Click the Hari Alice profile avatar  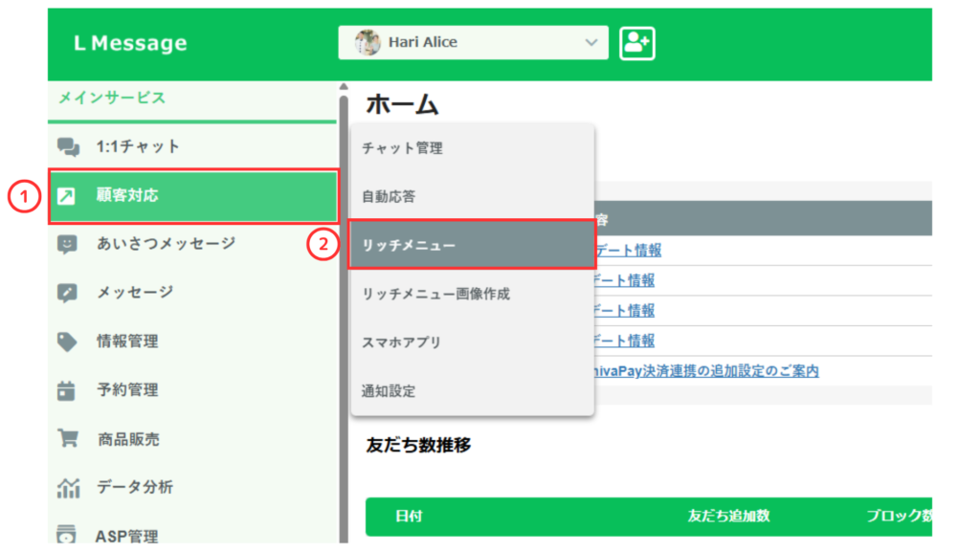point(367,43)
